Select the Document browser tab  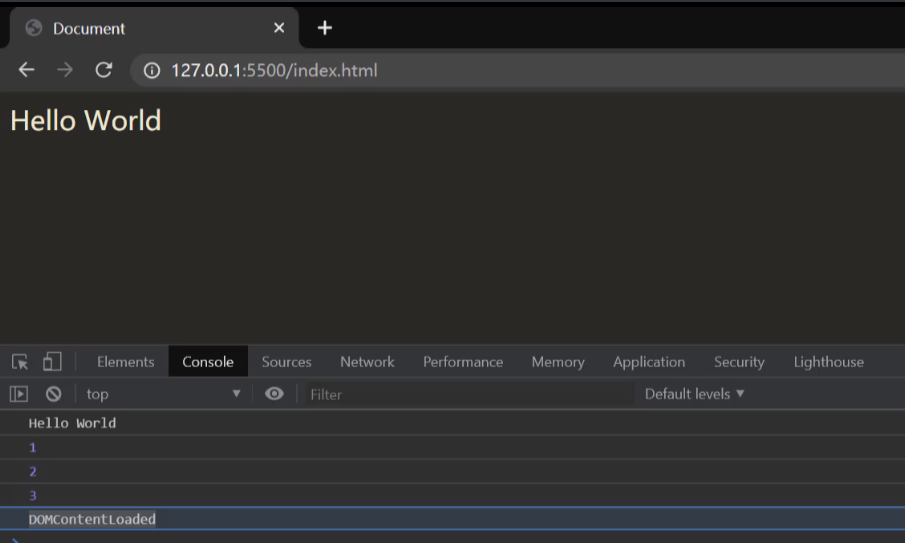(154, 28)
